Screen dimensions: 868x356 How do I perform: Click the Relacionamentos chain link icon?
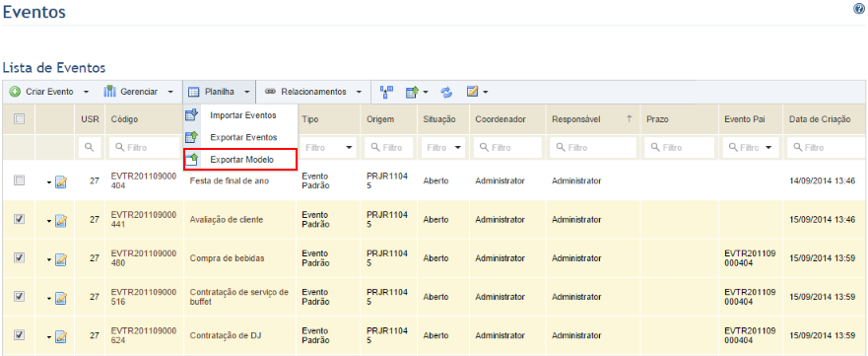click(270, 92)
